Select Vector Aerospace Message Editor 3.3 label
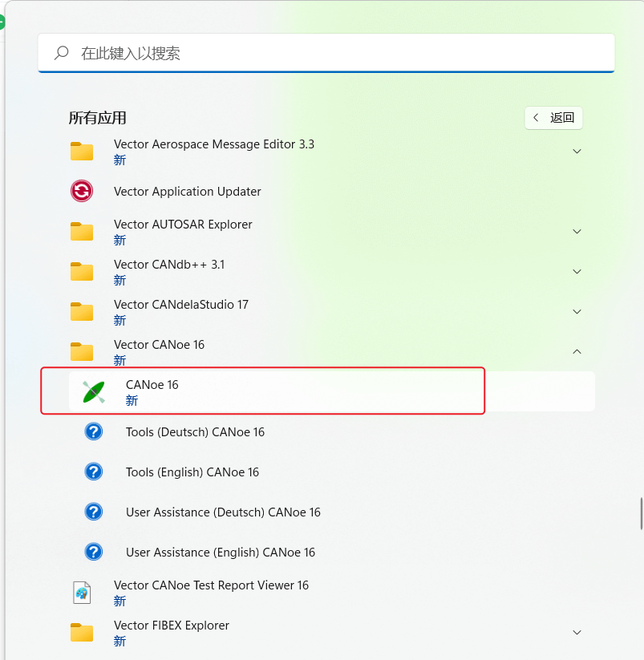Image resolution: width=644 pixels, height=660 pixels. click(x=214, y=144)
